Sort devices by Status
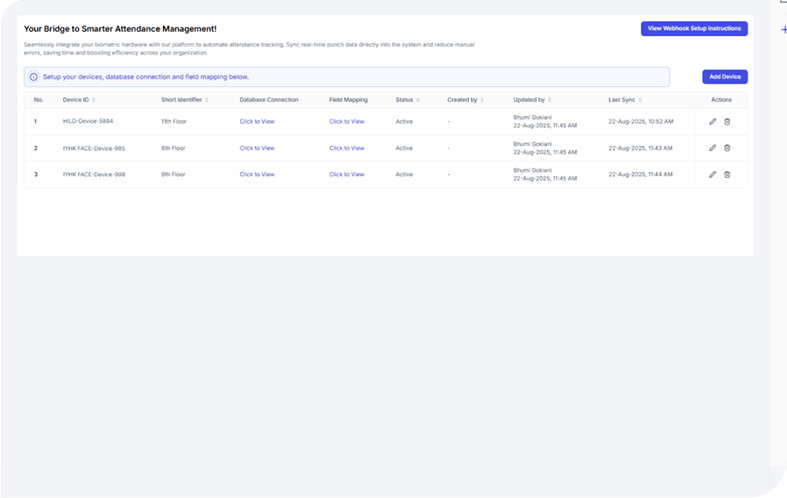This screenshot has width=787, height=498. (418, 100)
